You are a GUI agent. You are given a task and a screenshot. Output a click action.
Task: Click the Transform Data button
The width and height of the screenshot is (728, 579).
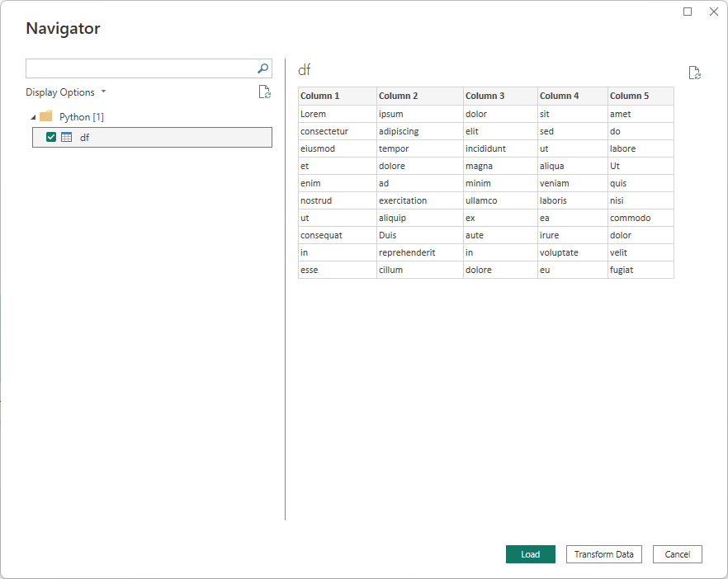click(604, 554)
